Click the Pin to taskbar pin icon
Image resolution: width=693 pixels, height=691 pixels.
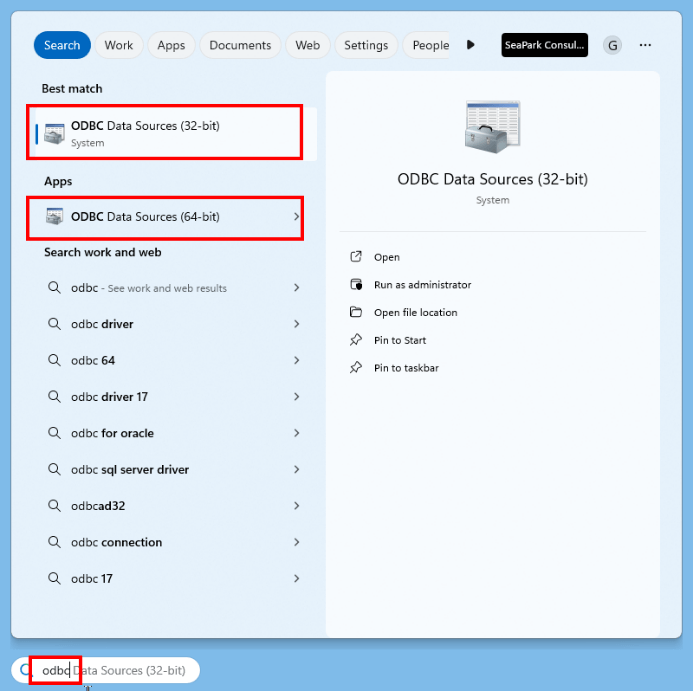click(356, 368)
